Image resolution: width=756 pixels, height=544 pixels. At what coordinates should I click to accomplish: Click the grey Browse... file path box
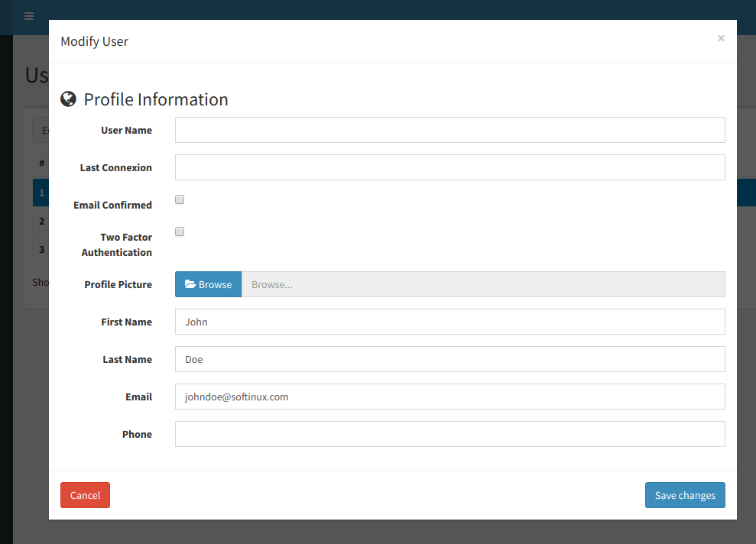coord(482,284)
